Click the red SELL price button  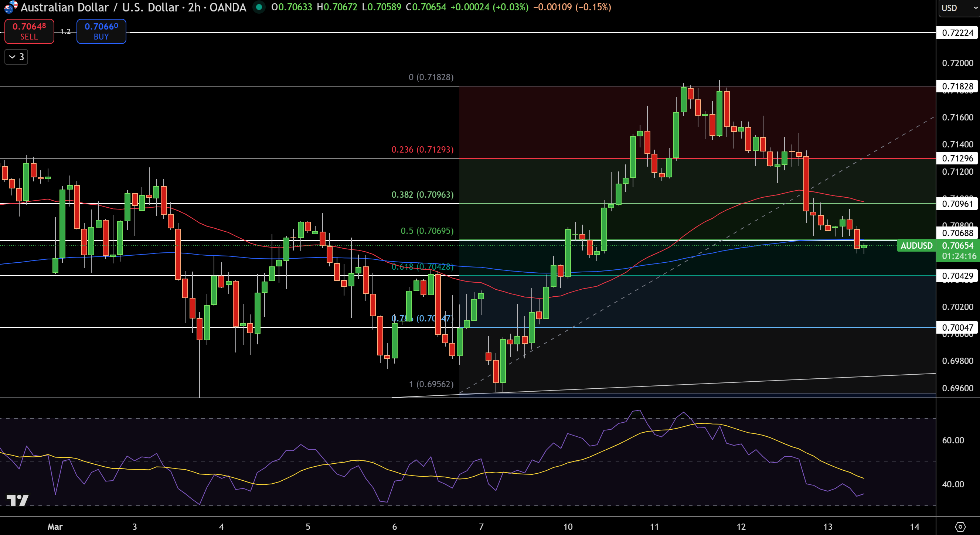pyautogui.click(x=29, y=31)
